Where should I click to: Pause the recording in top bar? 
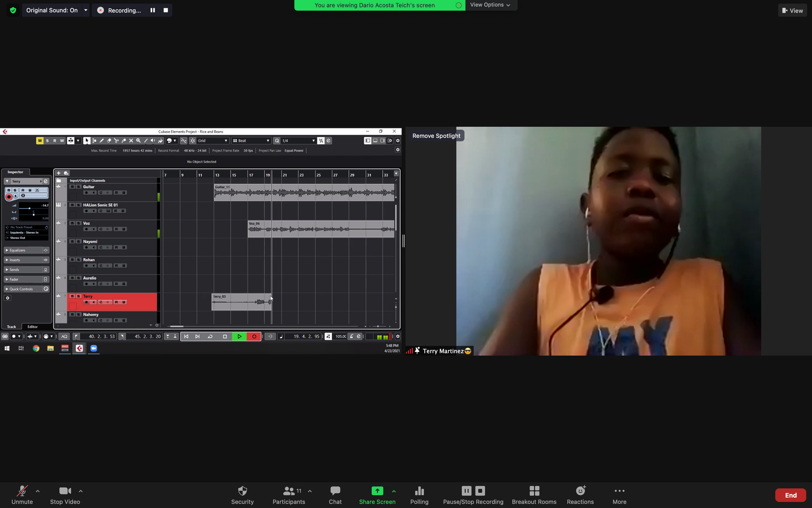pyautogui.click(x=152, y=10)
